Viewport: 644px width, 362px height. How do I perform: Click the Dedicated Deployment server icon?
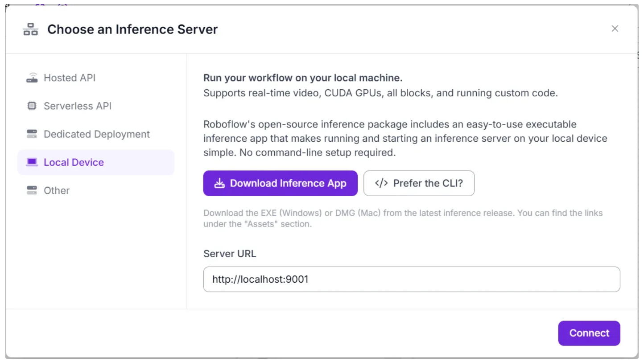tap(32, 134)
